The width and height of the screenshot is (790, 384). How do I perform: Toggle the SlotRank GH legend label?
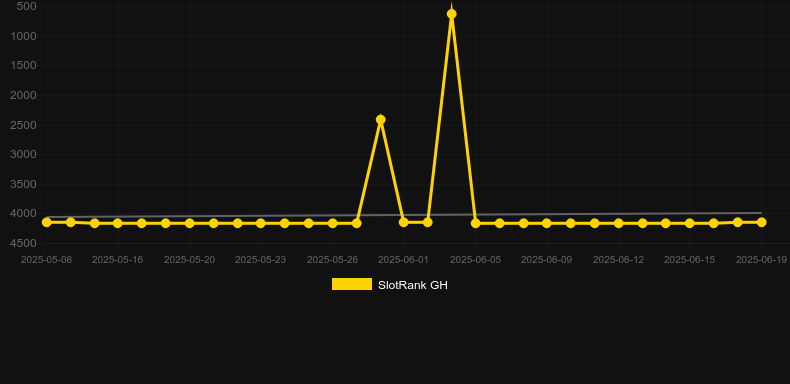[413, 285]
